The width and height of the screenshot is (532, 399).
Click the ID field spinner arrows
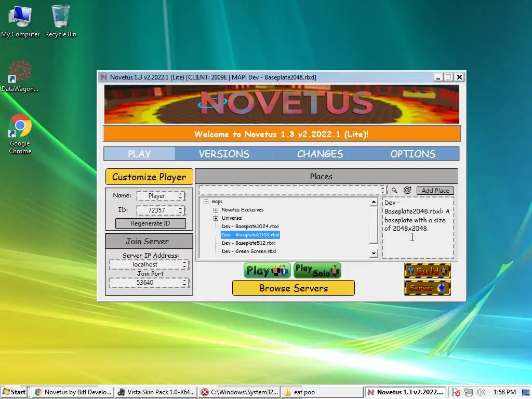(x=181, y=210)
